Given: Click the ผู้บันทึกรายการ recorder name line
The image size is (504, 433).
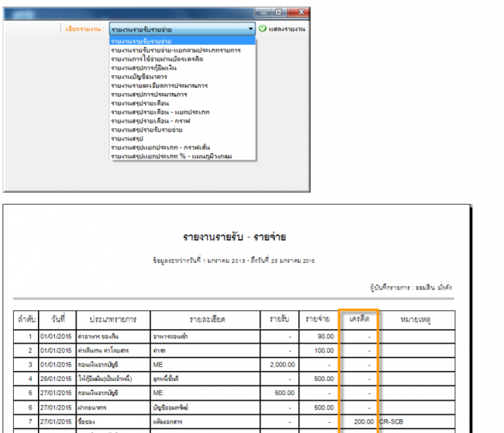Looking at the screenshot, I should coord(411,287).
